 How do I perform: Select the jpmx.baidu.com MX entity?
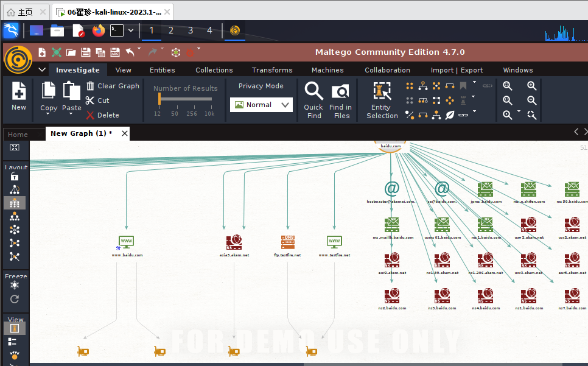point(486,192)
